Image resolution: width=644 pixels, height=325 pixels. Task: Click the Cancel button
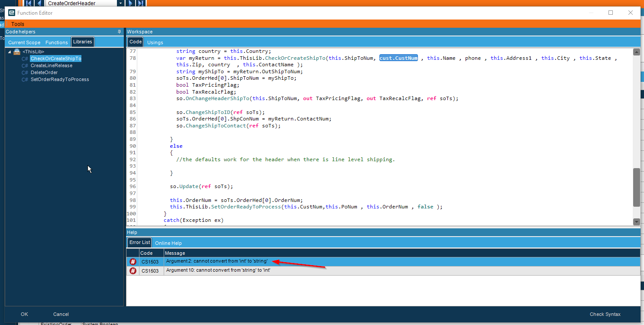coord(61,314)
